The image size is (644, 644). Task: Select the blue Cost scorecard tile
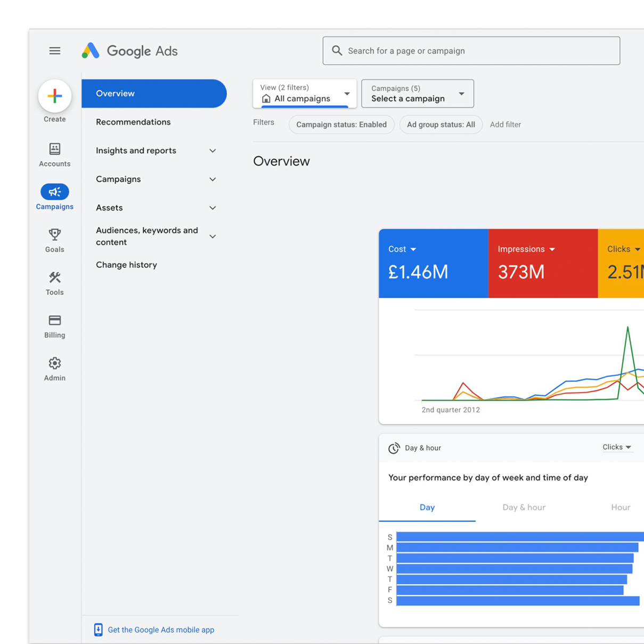click(434, 264)
